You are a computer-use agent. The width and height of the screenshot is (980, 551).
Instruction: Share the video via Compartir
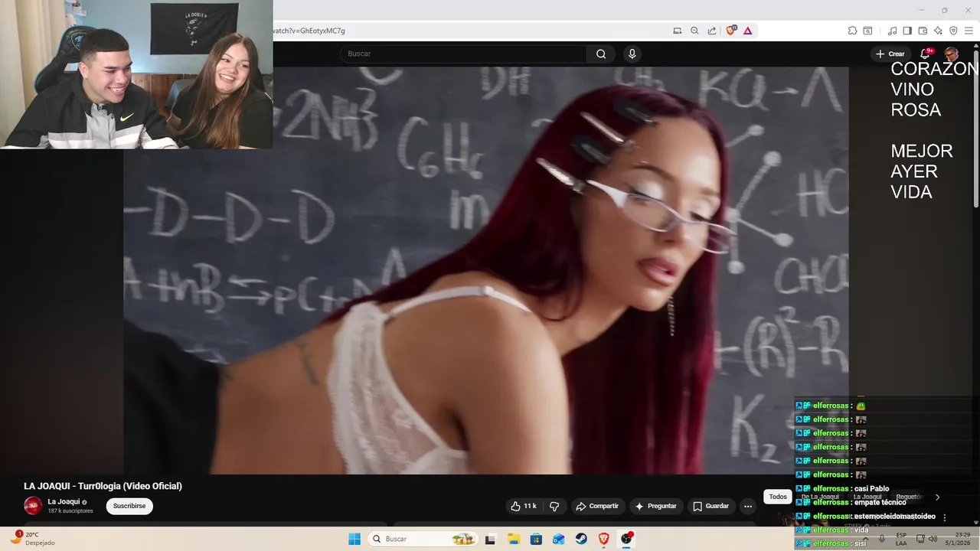pyautogui.click(x=597, y=506)
